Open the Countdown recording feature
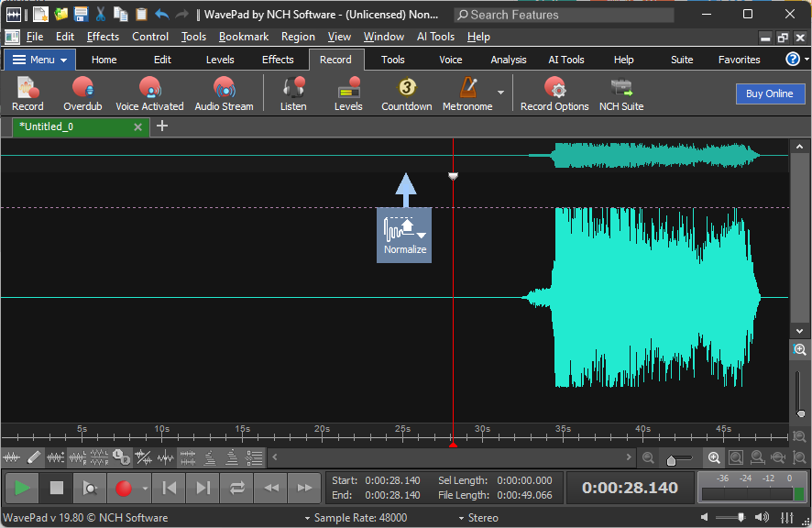Image resolution: width=812 pixels, height=528 pixels. 406,92
